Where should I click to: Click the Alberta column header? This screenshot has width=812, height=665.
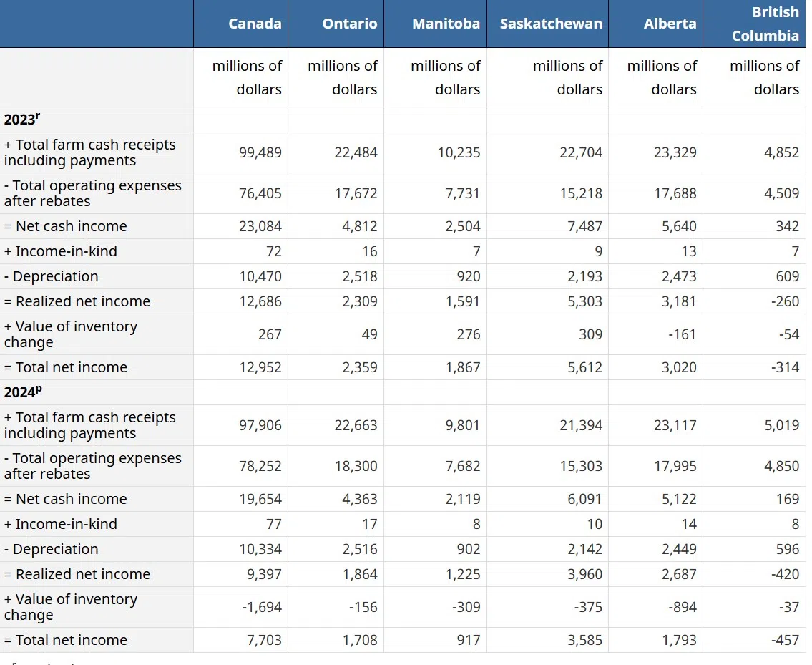point(670,24)
